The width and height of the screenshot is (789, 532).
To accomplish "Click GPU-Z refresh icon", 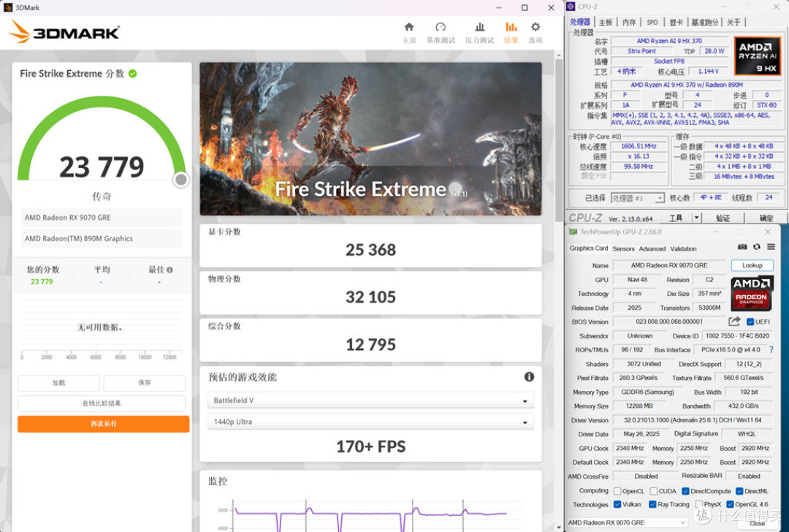I will pos(756,247).
